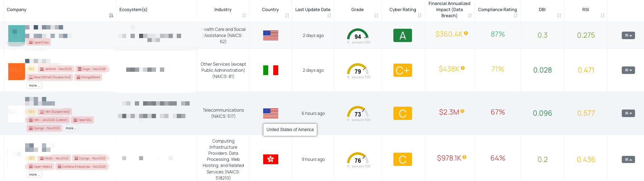
Task: Sort by Compliance Rating column
Action: coord(516,15)
